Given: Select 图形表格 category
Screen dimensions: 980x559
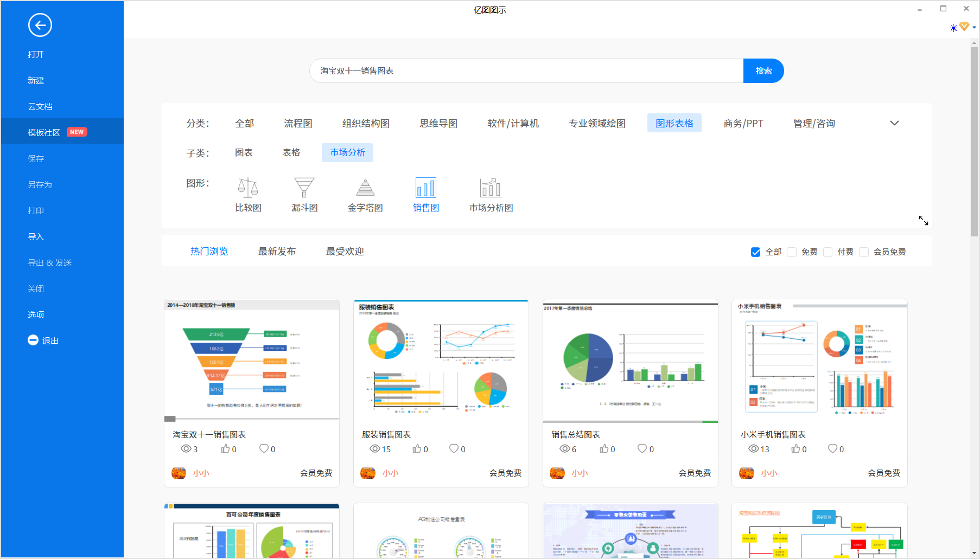Looking at the screenshot, I should 674,123.
